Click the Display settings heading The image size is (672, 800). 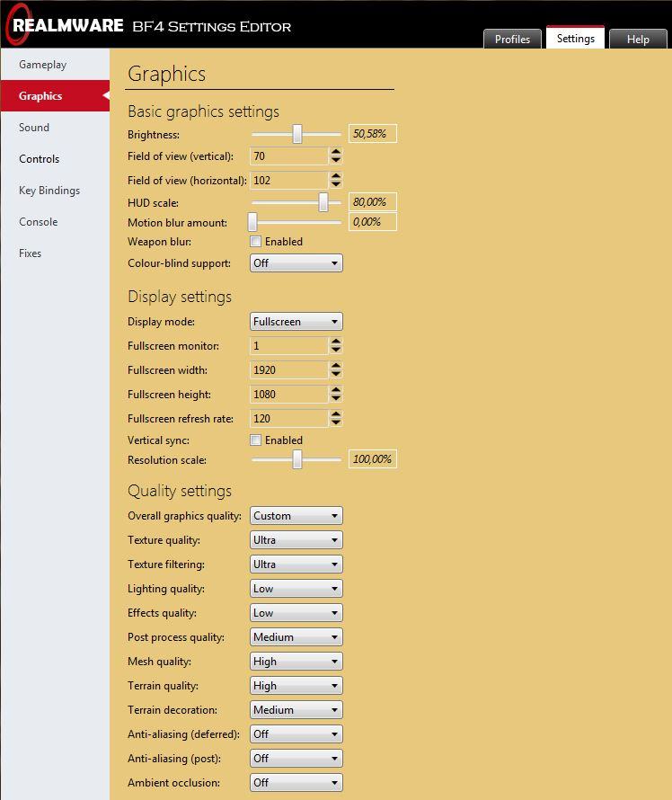[180, 297]
